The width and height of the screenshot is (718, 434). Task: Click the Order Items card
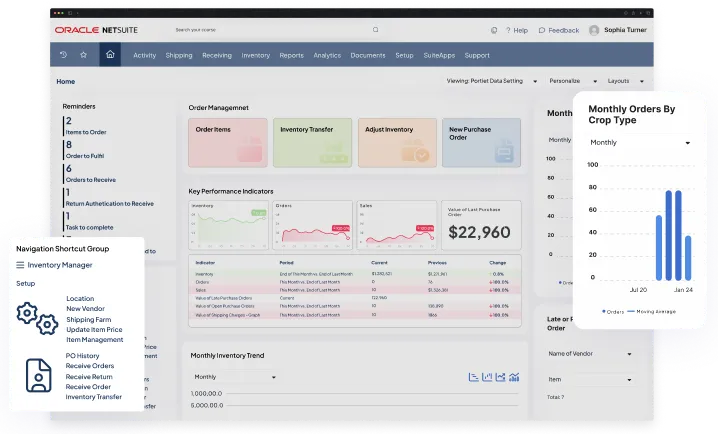(228, 143)
